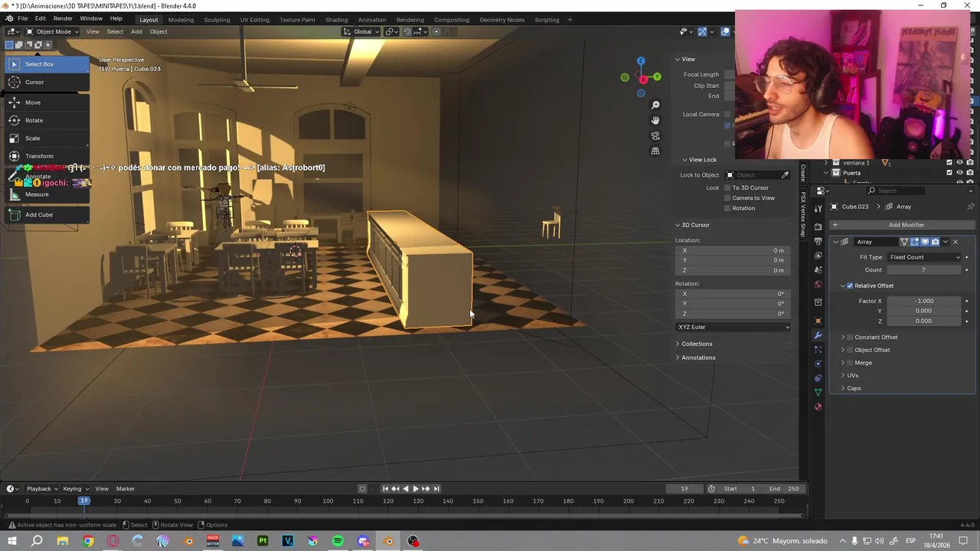Pin the Cube.023 properties context
The image size is (980, 551).
tap(970, 207)
